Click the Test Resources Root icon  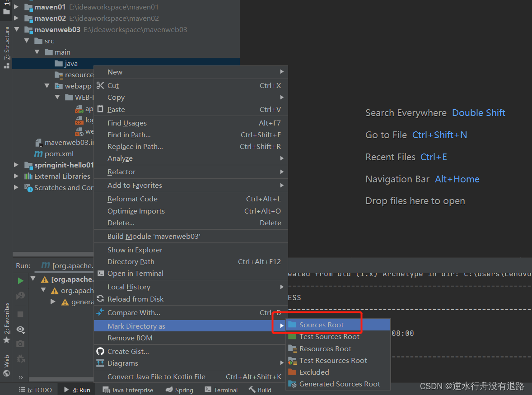292,361
